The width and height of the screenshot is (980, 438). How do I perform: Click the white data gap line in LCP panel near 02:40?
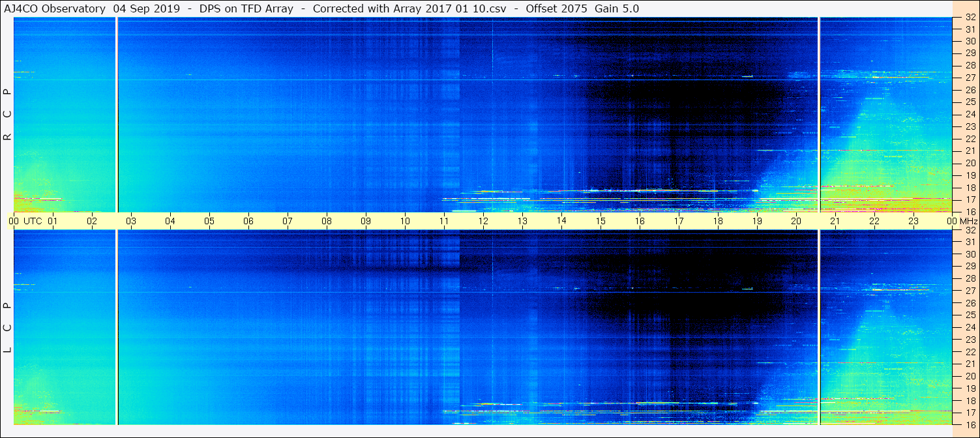point(117,326)
